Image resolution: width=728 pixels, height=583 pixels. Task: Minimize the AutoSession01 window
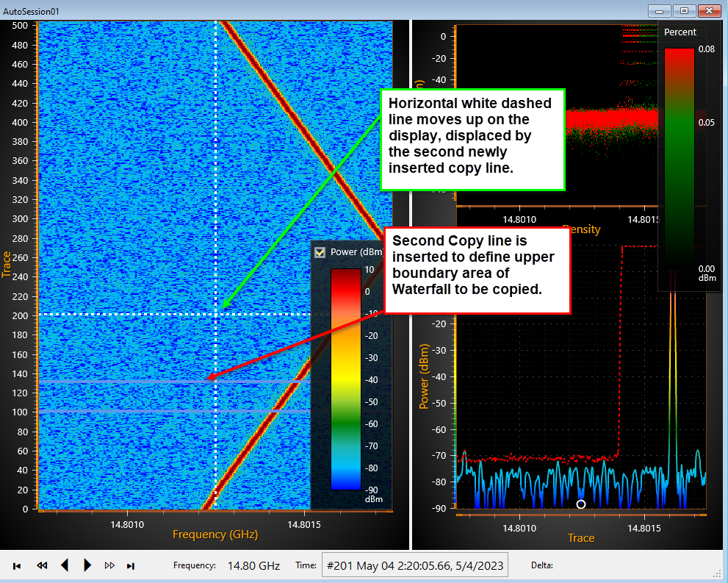tap(660, 10)
